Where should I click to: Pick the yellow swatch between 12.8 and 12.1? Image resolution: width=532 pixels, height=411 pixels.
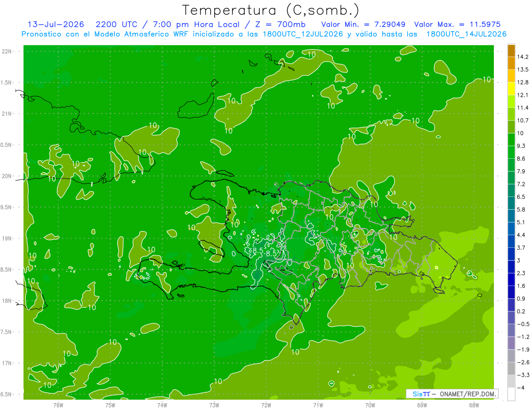click(x=511, y=89)
